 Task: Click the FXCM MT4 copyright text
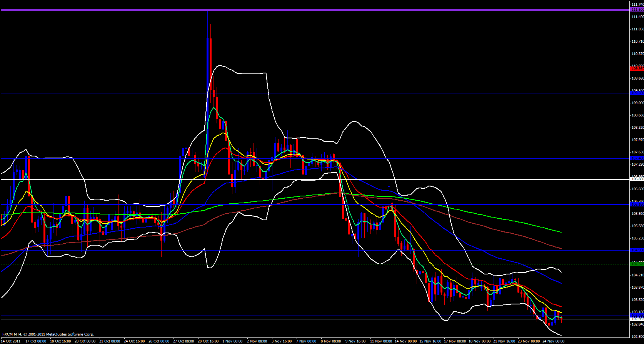[48, 334]
